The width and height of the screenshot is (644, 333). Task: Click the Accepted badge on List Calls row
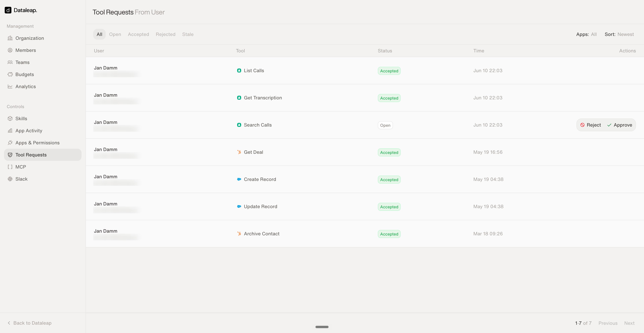[389, 71]
